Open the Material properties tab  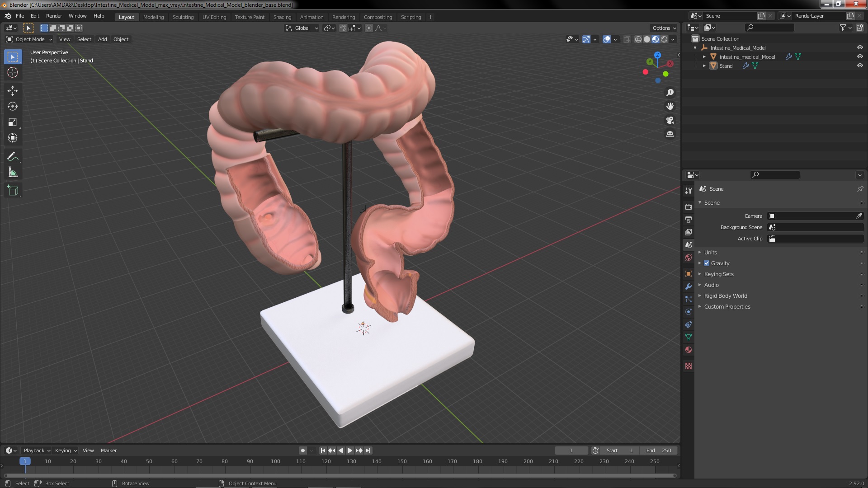pos(689,350)
